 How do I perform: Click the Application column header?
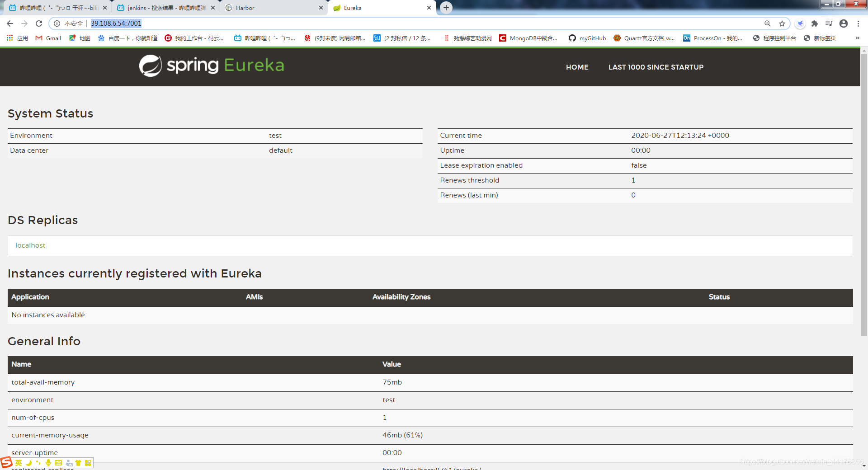point(30,297)
